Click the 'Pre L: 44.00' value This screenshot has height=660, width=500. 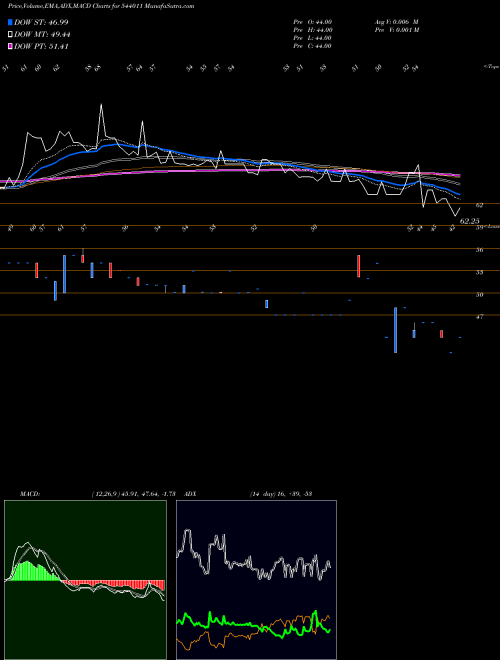pyautogui.click(x=313, y=38)
